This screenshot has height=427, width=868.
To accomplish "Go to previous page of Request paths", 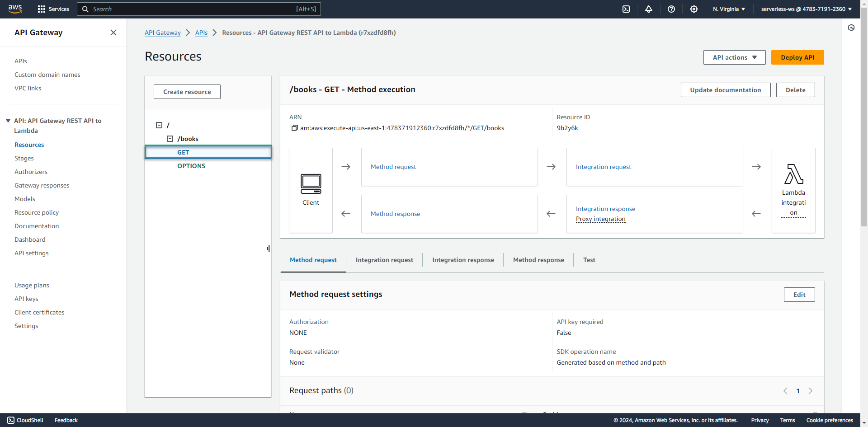I will 785,391.
